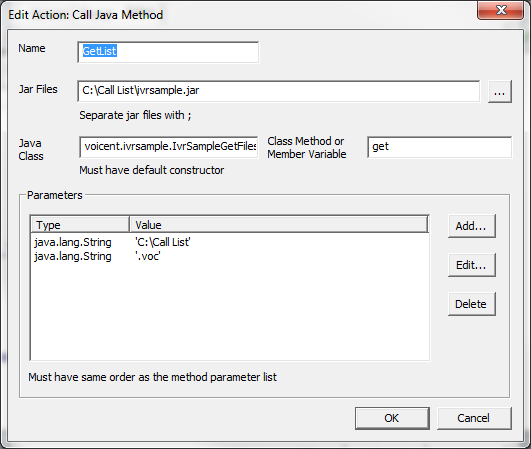Image resolution: width=531 pixels, height=449 pixels.
Task: Confirm the dialog with OK
Action: [392, 418]
